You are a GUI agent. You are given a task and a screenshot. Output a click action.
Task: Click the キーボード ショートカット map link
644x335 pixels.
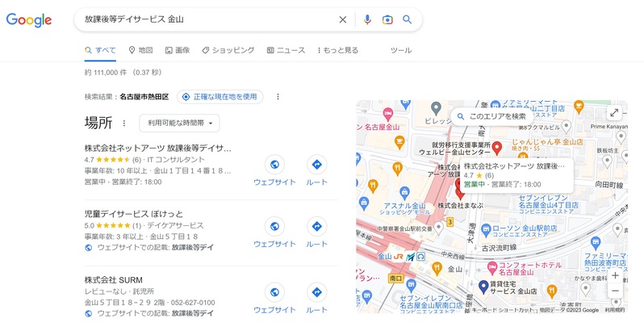(503, 310)
